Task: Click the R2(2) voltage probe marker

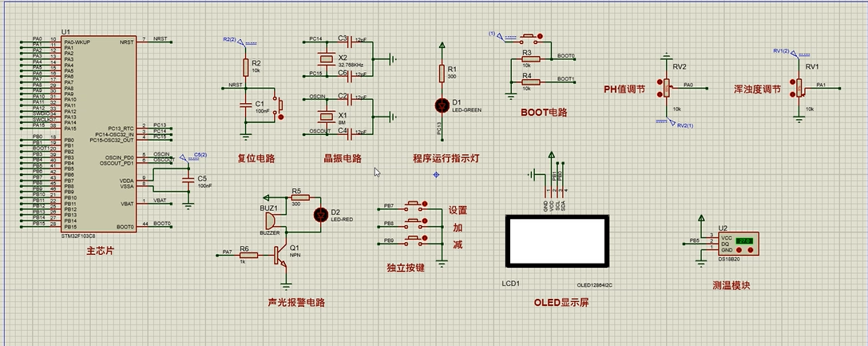Action: (240, 41)
